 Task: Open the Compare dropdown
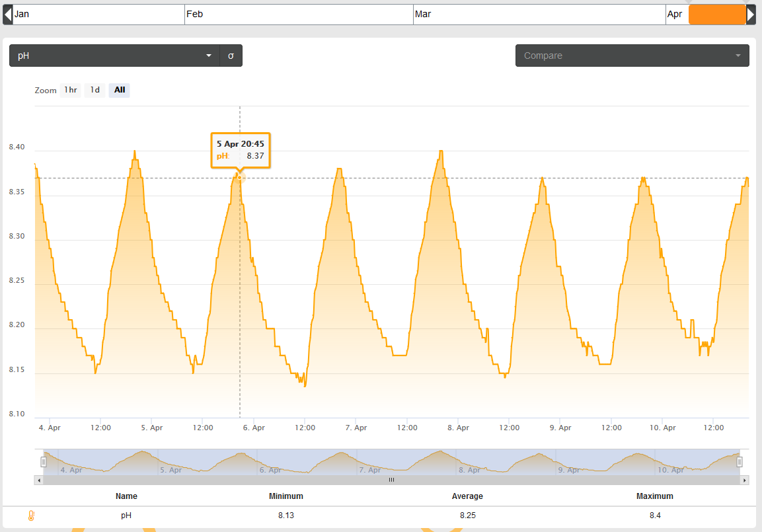pyautogui.click(x=632, y=56)
